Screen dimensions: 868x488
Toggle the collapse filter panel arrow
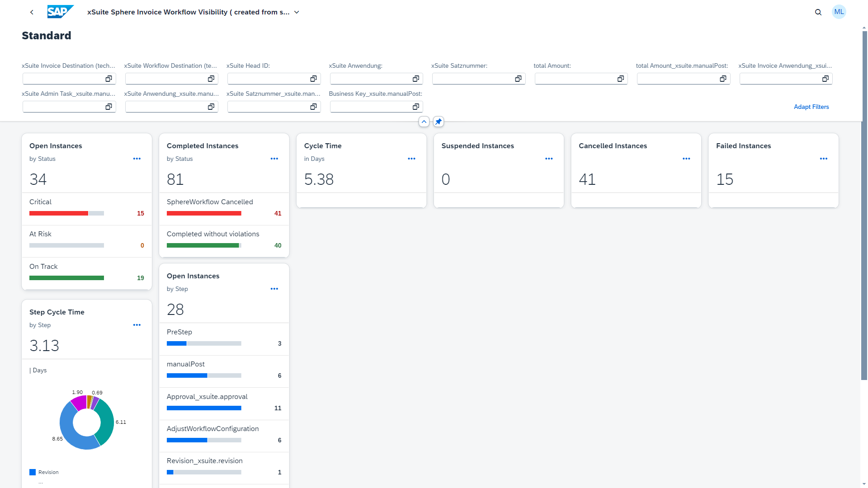tap(424, 122)
